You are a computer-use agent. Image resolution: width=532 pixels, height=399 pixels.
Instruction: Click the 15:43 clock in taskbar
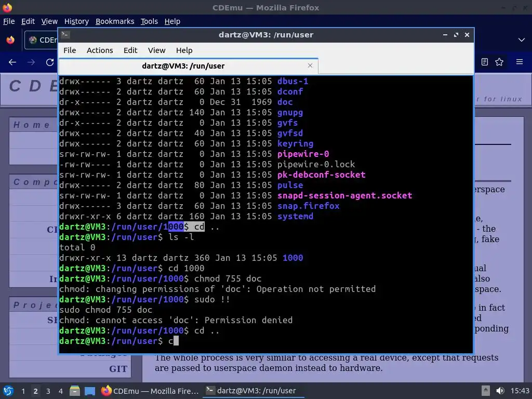coord(520,391)
